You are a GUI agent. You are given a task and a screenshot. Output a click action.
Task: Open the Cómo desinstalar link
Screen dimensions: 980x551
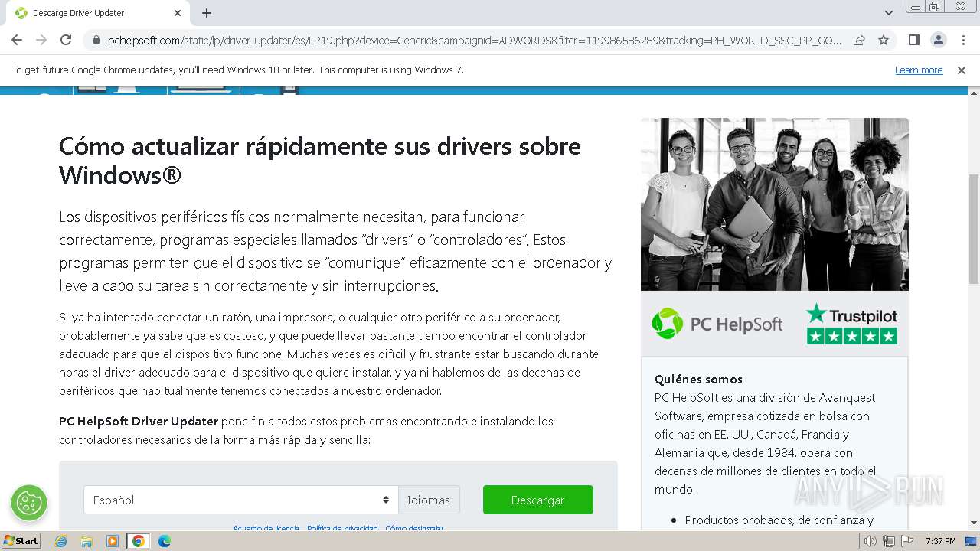[x=414, y=528]
